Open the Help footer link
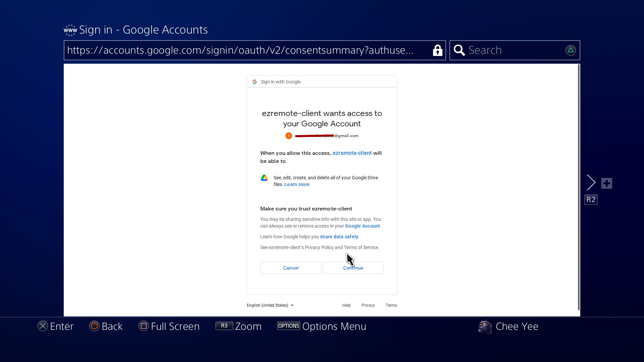Viewport: 644px width, 362px height. tap(346, 305)
